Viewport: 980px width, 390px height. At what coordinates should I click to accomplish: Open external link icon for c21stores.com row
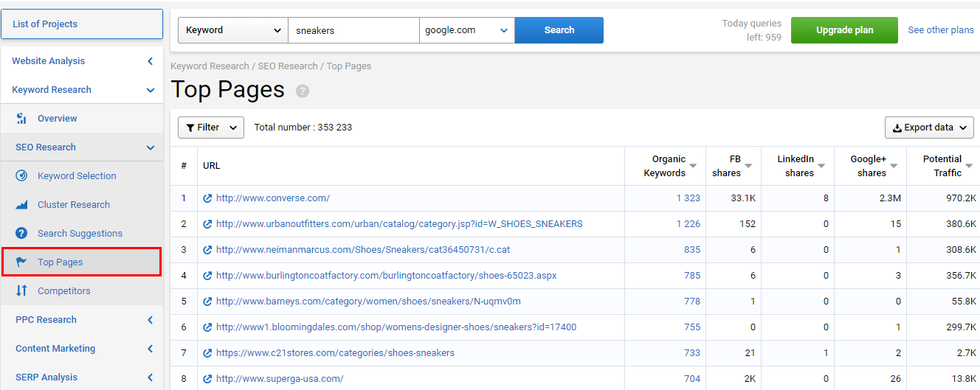(x=208, y=353)
